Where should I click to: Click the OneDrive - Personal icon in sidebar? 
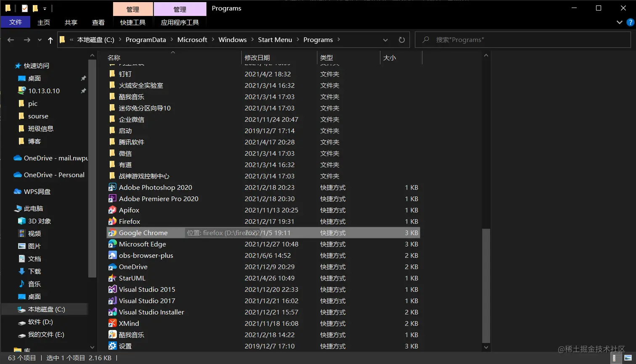click(18, 175)
